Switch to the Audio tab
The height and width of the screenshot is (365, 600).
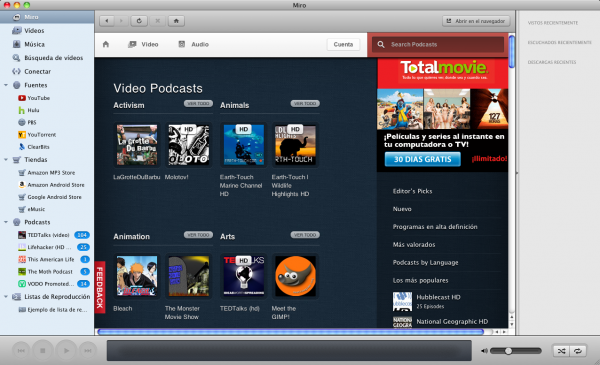click(x=194, y=44)
